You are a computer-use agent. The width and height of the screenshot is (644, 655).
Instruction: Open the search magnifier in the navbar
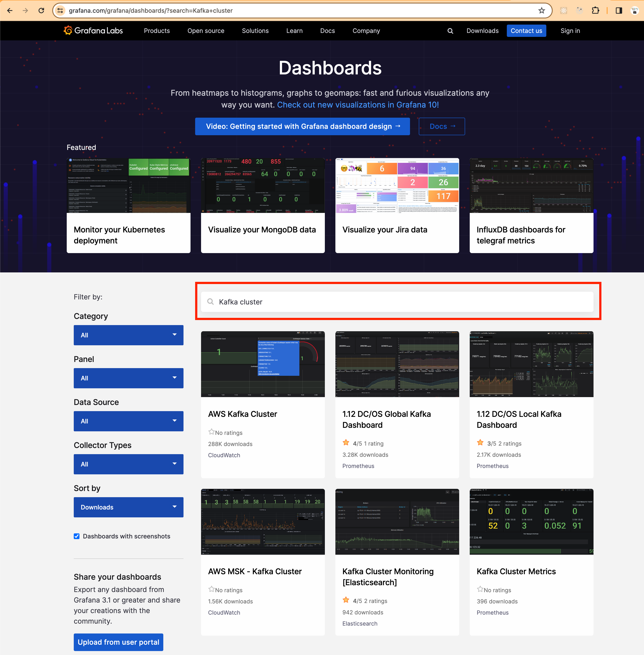450,31
